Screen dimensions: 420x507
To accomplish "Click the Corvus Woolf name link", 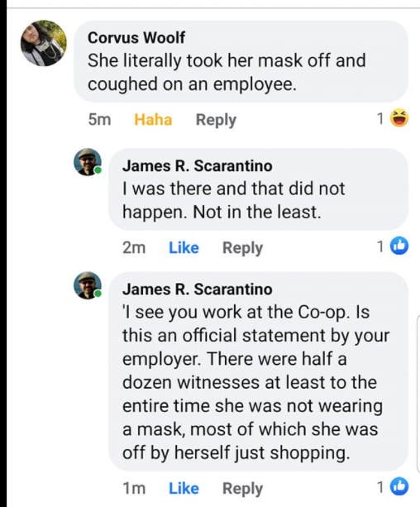I will click(x=136, y=37).
